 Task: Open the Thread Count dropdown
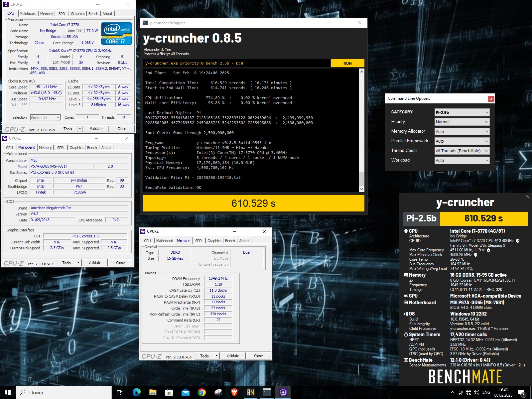(462, 151)
